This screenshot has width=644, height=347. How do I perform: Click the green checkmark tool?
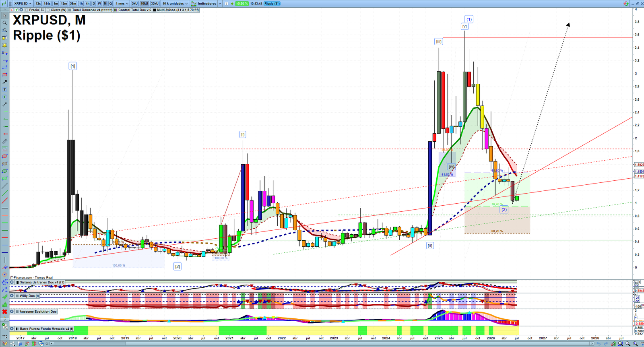(x=5, y=297)
